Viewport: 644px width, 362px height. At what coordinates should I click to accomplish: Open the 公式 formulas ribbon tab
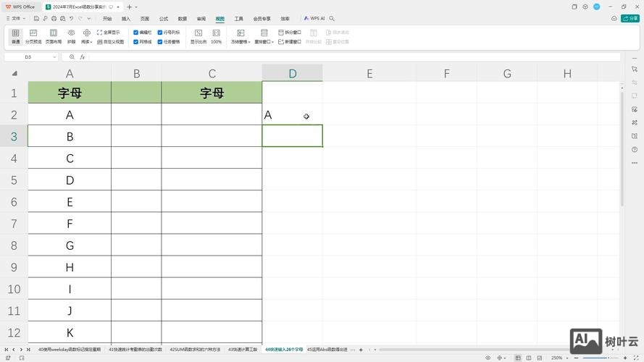164,19
